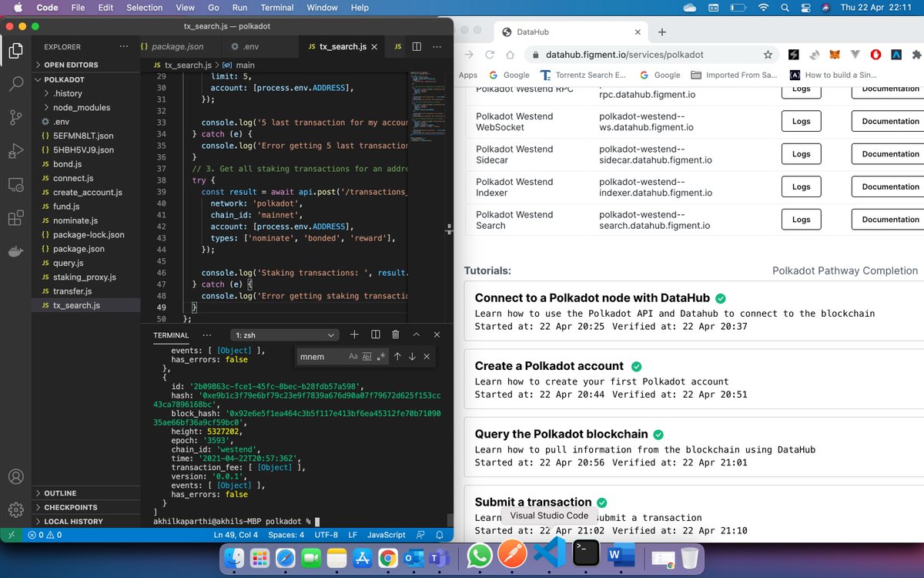The height and width of the screenshot is (578, 924).
Task: Go to previous find match in terminal
Action: [397, 356]
